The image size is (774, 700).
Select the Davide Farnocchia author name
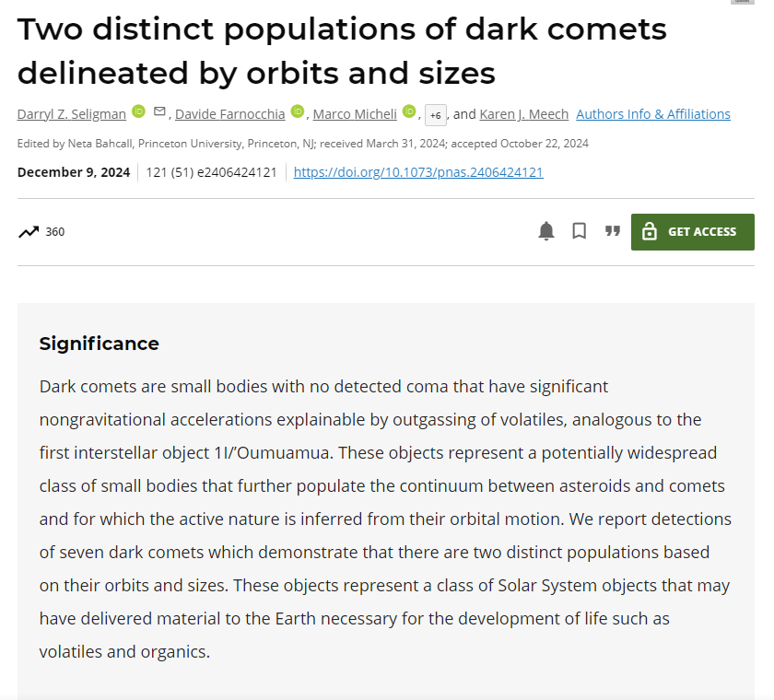(x=229, y=114)
